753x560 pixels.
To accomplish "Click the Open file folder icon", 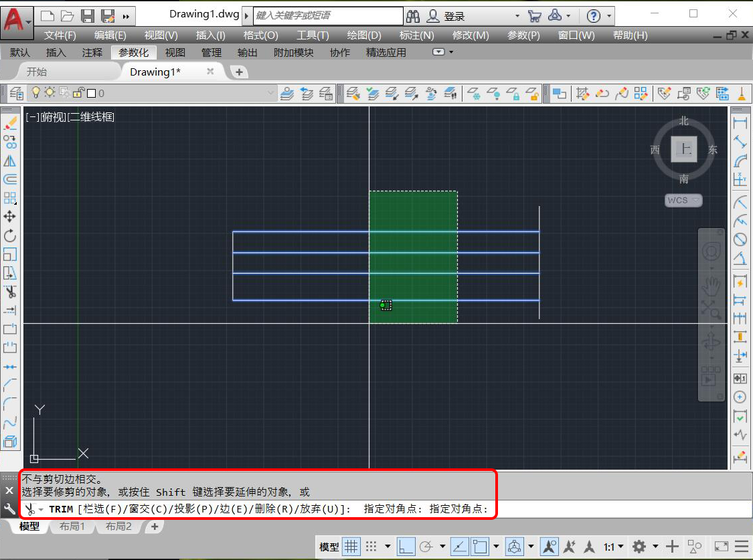I will coord(67,15).
